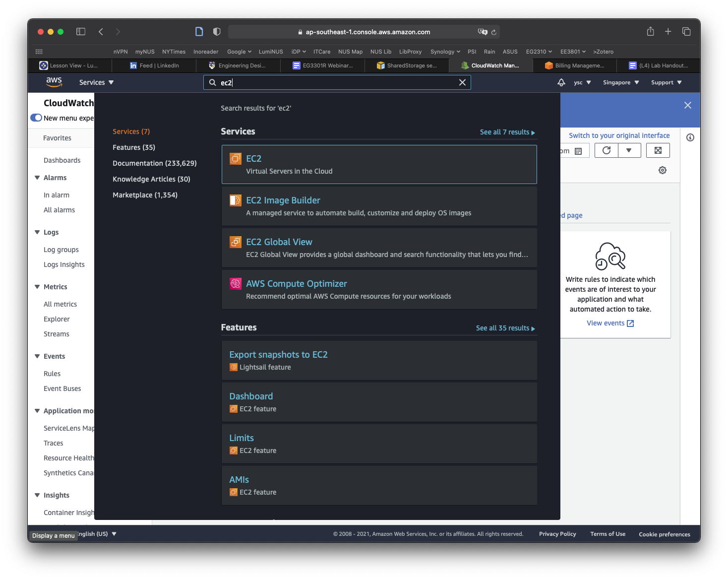Toggle the New menu experience switch

pyautogui.click(x=36, y=118)
